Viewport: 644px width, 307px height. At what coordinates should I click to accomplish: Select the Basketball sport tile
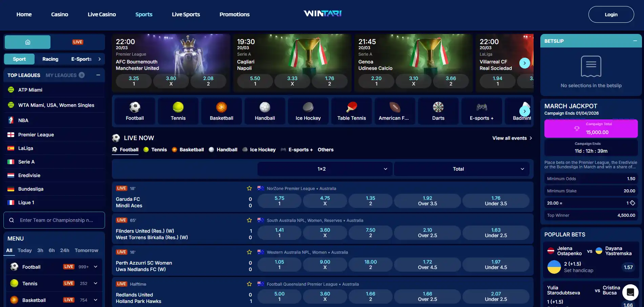[222, 111]
